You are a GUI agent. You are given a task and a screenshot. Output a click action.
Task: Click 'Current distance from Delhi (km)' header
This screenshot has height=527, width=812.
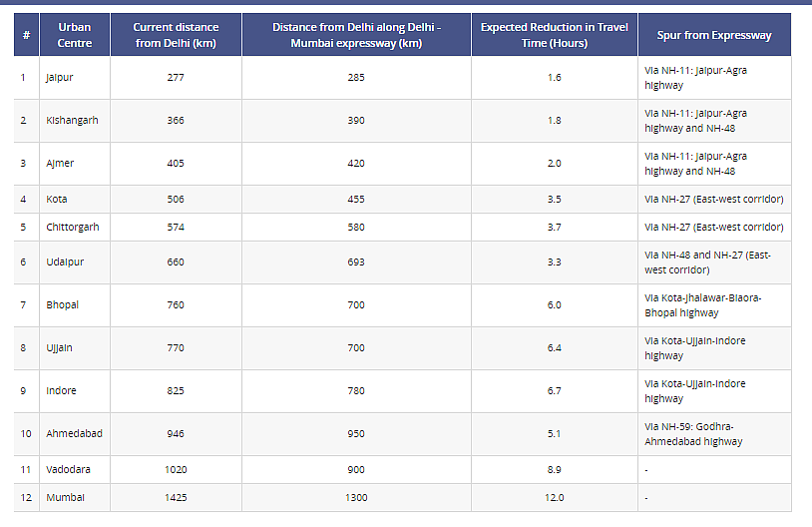(x=177, y=35)
